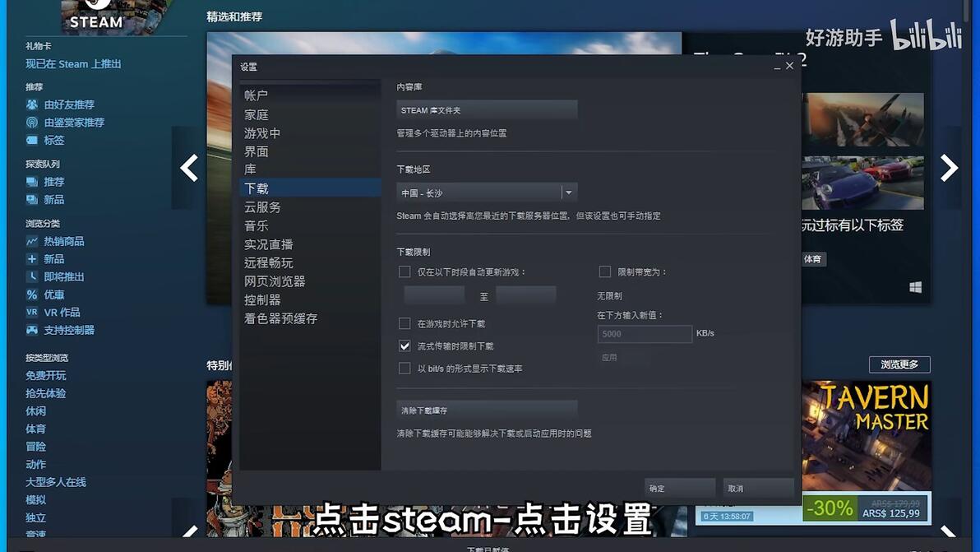Open the Tavern Master game thumbnail
This screenshot has height=552, width=980.
(867, 436)
